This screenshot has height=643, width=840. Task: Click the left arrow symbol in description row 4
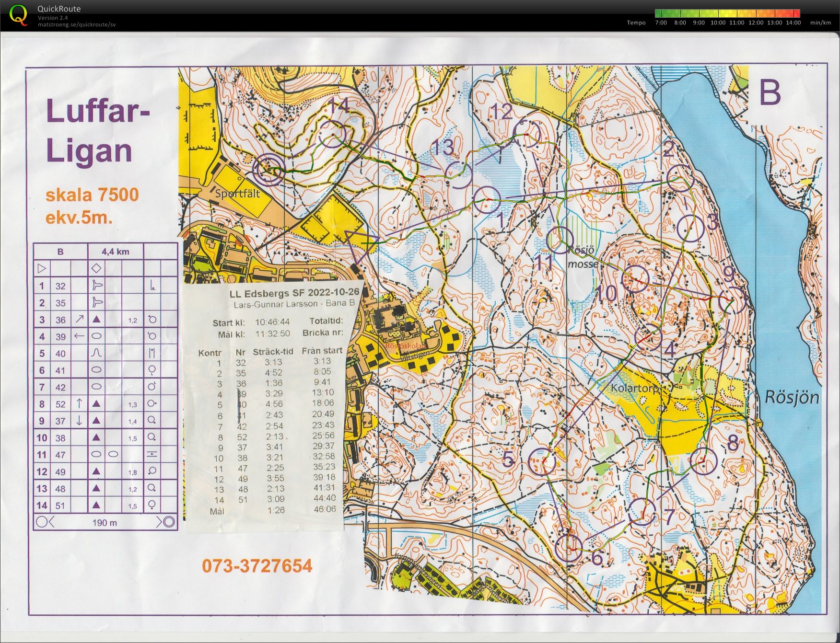click(79, 336)
